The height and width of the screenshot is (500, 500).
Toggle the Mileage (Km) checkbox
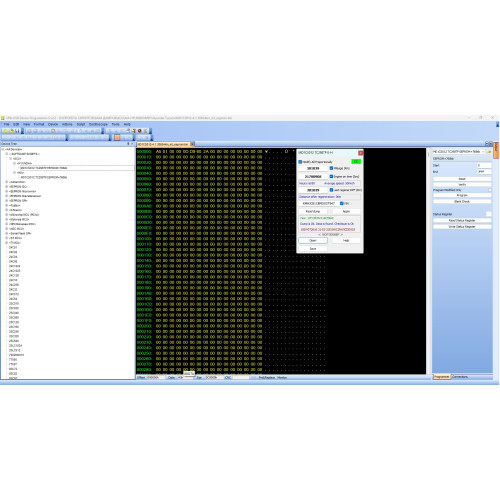tap(331, 168)
